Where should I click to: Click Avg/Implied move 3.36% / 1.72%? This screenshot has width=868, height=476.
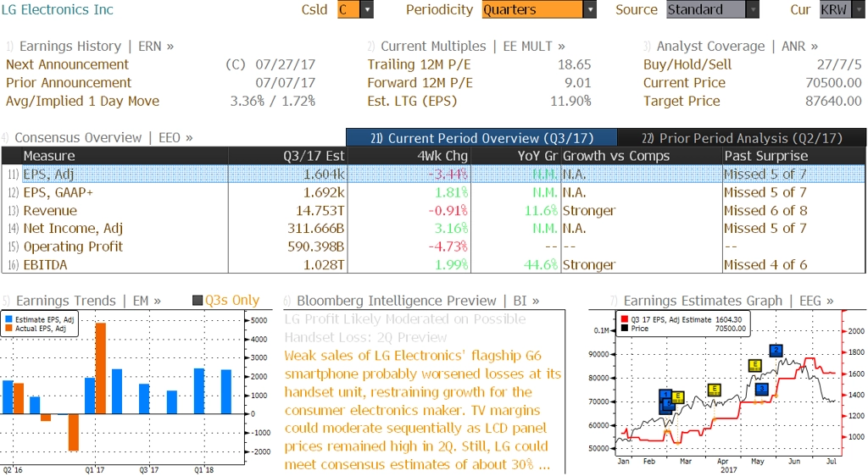click(272, 101)
